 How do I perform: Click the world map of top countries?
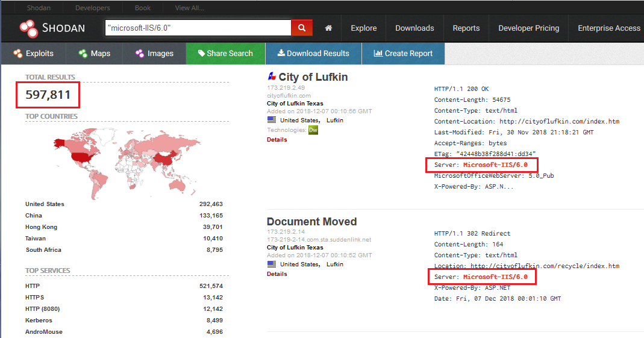click(x=127, y=163)
